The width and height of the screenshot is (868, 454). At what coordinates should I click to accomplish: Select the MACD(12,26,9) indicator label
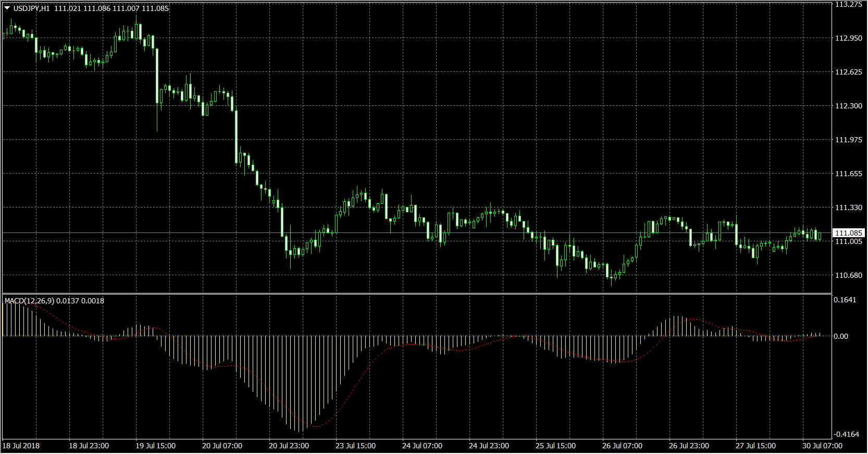click(x=29, y=301)
